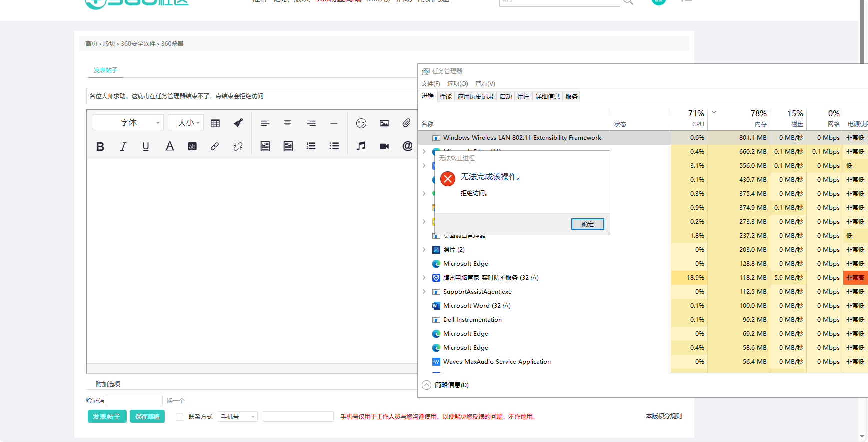Open the 选项(O) menu in Task Manager
Screen dimensions: 868x442
[457, 84]
